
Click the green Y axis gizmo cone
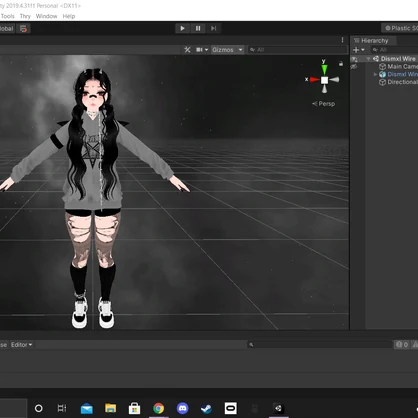(x=324, y=70)
